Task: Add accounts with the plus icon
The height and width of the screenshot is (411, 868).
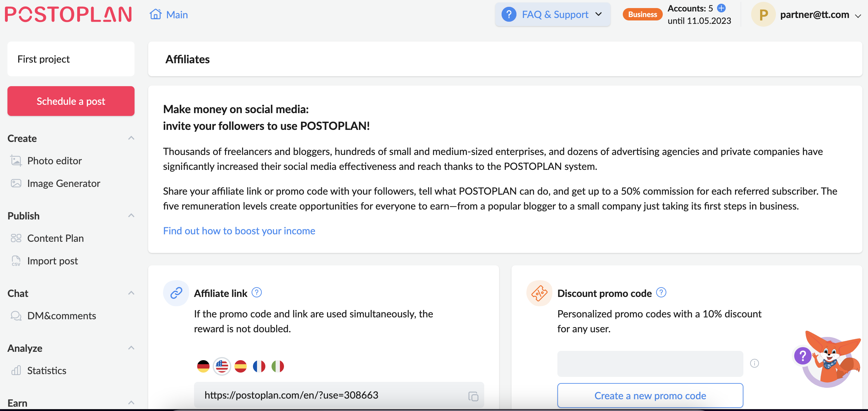Action: 721,8
